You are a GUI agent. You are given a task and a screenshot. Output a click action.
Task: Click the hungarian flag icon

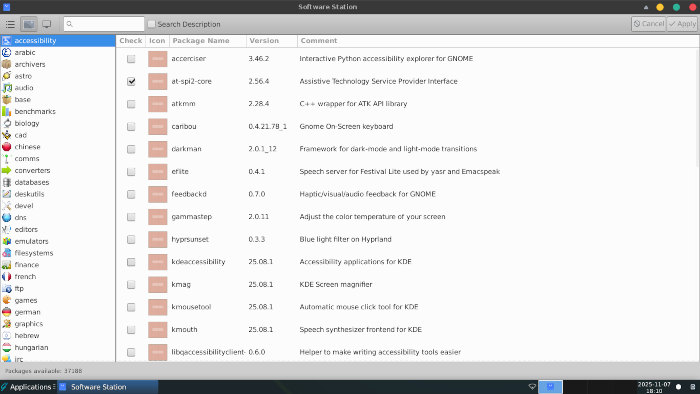7,348
